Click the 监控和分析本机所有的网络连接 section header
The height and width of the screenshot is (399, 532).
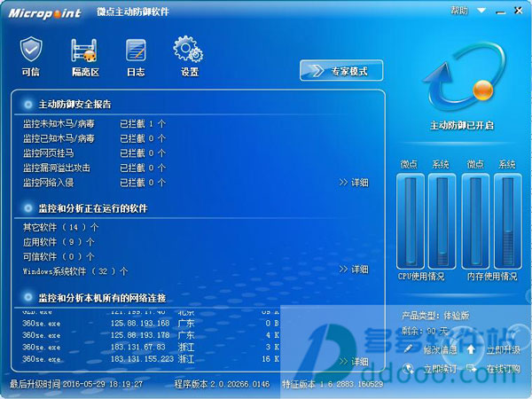(x=102, y=298)
